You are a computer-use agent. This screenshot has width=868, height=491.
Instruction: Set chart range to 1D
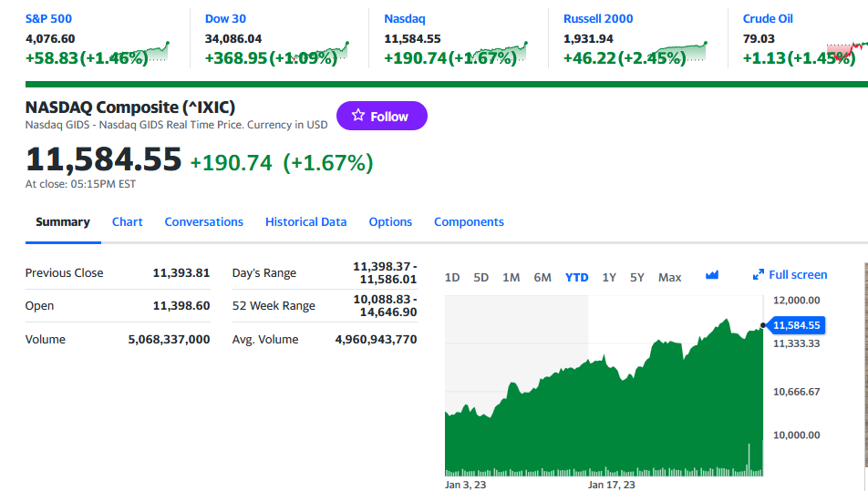coord(452,278)
